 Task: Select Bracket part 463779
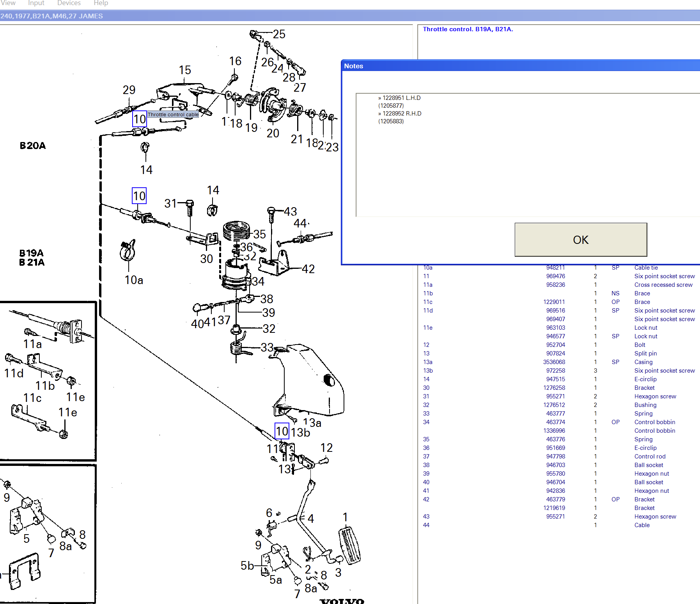[x=559, y=499]
